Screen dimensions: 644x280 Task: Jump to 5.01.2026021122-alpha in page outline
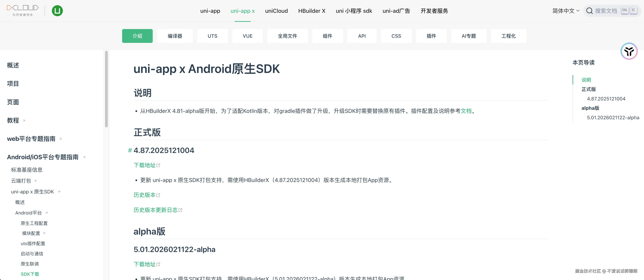[613, 118]
